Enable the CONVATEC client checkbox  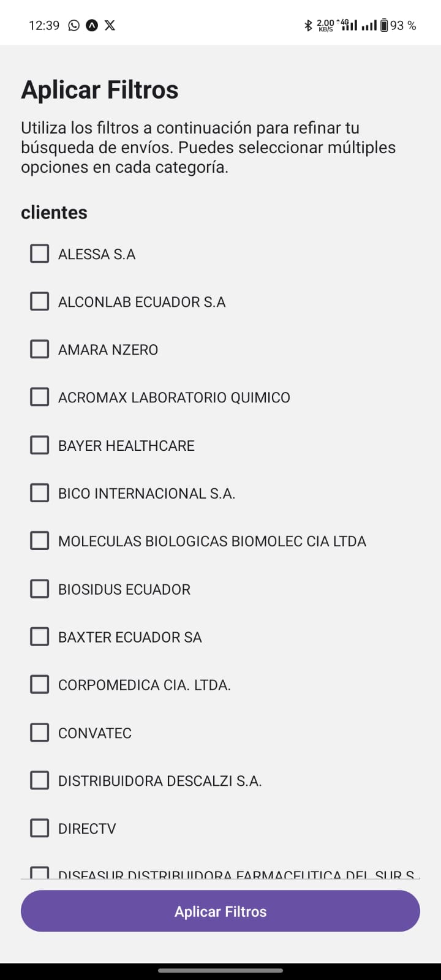pos(40,733)
